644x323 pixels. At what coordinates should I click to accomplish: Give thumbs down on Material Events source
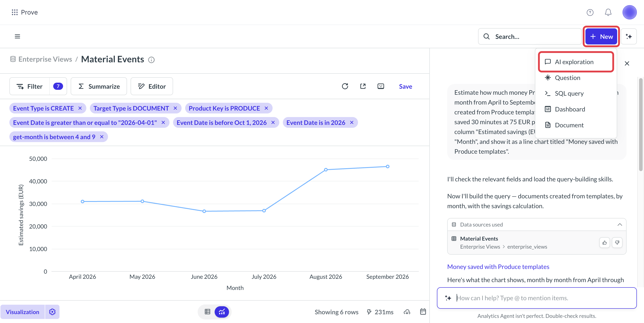[617, 243]
